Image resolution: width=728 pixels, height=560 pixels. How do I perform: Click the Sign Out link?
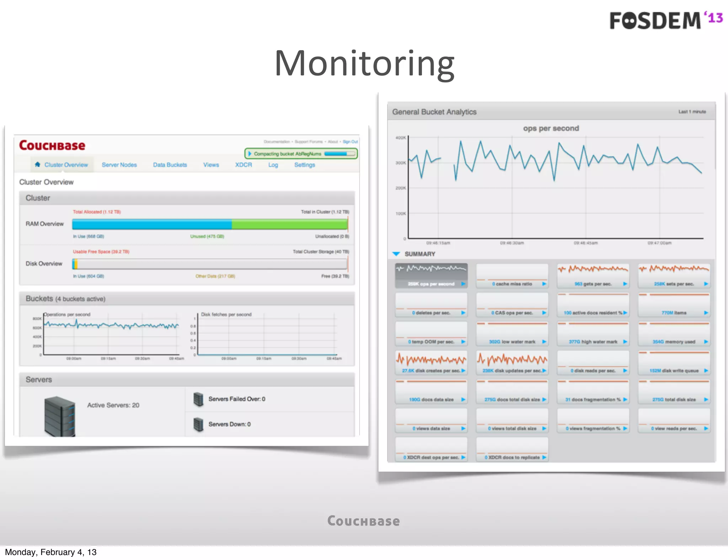350,141
